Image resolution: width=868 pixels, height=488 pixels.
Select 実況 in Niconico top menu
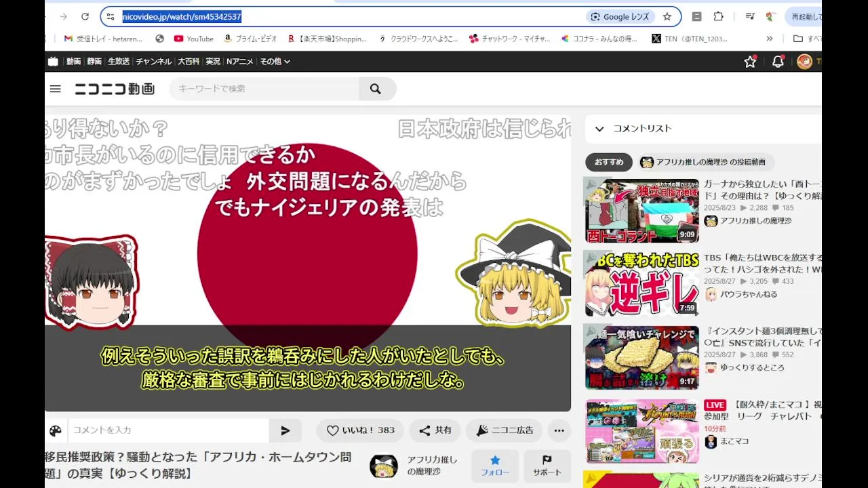coord(213,61)
